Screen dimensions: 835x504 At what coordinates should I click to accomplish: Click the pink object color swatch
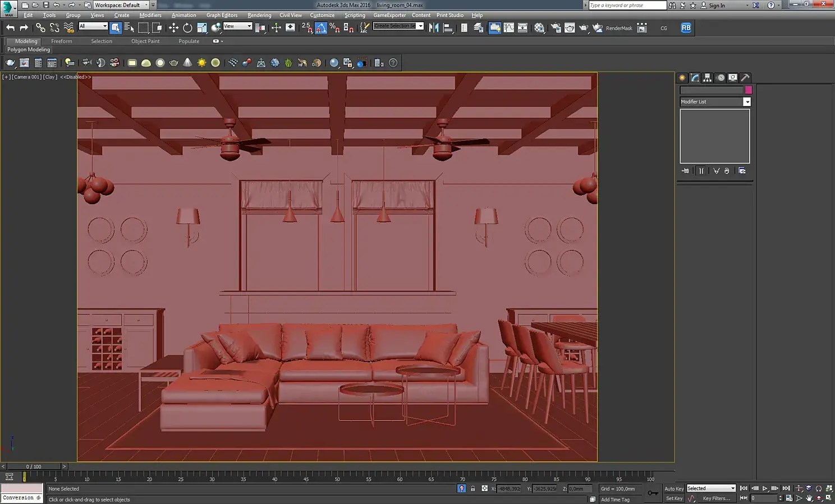pos(748,90)
